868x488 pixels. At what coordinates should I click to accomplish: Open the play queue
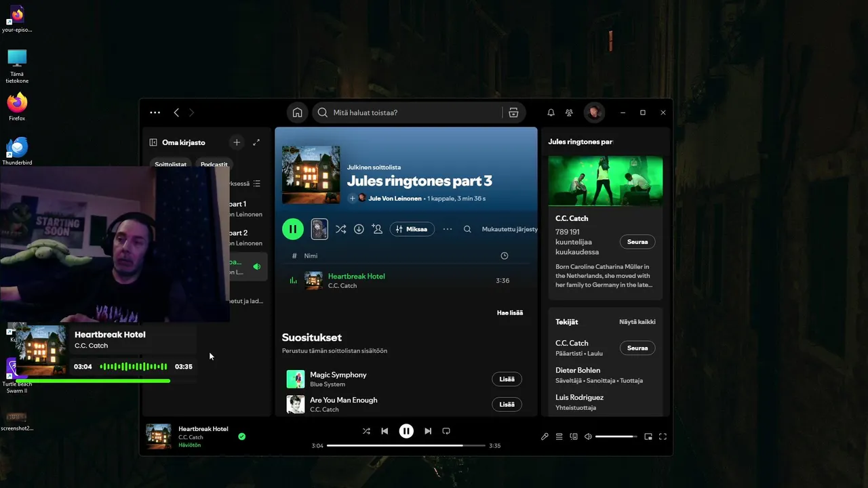click(559, 436)
